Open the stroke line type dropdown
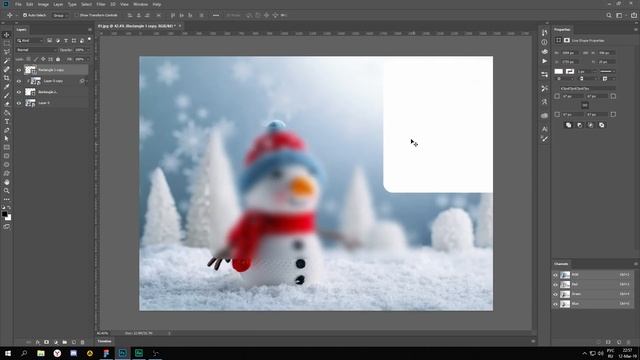Screen dimensions: 640x360 (607, 71)
